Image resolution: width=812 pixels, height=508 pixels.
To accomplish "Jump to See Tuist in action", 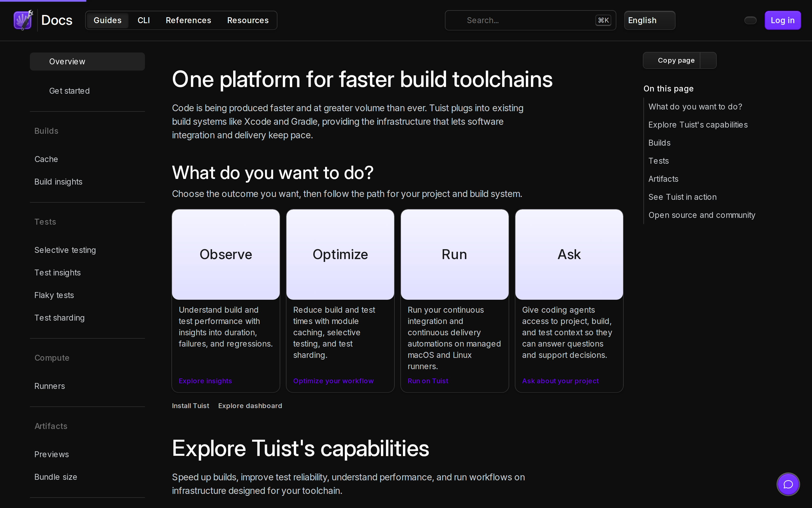I will [x=683, y=197].
